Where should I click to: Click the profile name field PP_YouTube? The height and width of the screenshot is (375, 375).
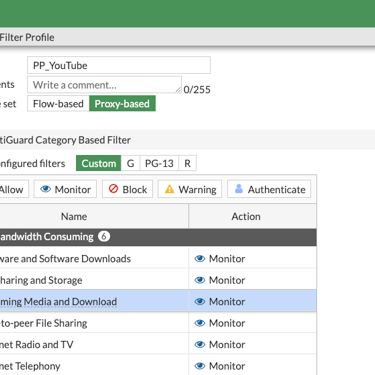click(x=119, y=65)
